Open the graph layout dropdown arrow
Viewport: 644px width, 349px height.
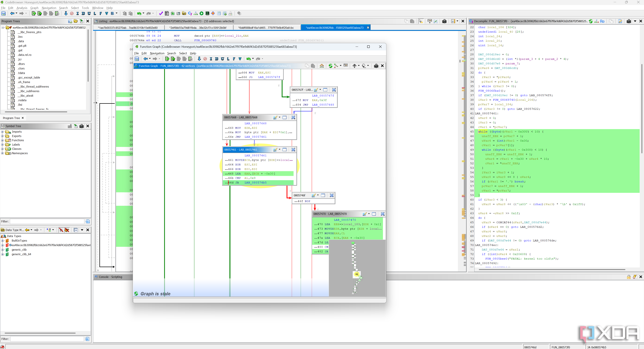[x=340, y=66]
